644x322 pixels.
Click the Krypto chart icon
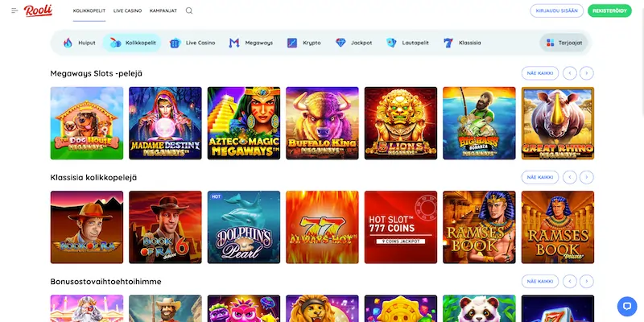(292, 43)
